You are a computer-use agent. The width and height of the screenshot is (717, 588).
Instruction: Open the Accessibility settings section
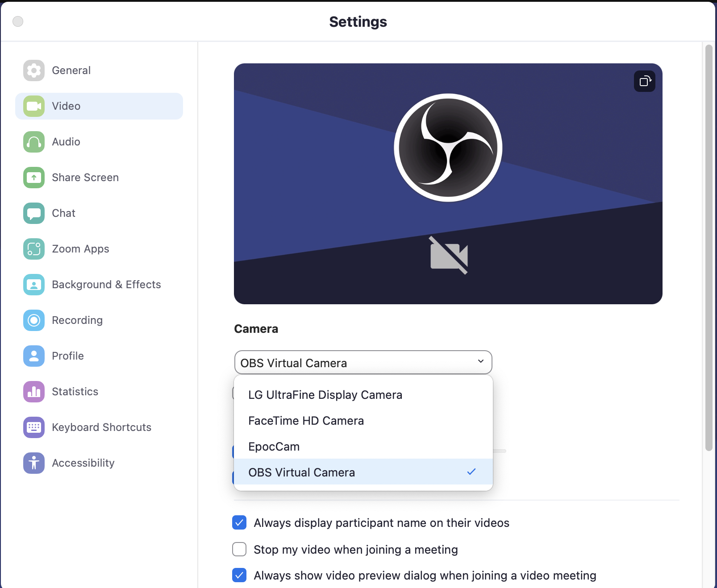(x=83, y=463)
